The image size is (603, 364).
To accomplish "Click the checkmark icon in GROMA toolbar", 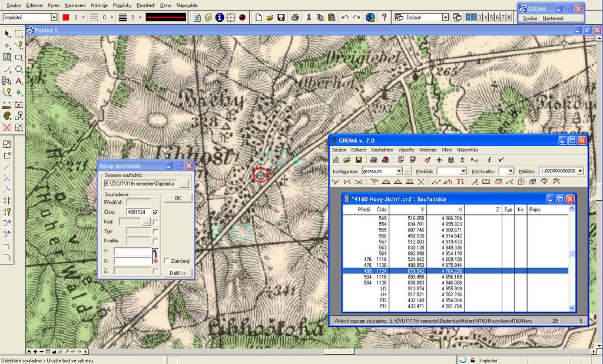I will click(501, 160).
